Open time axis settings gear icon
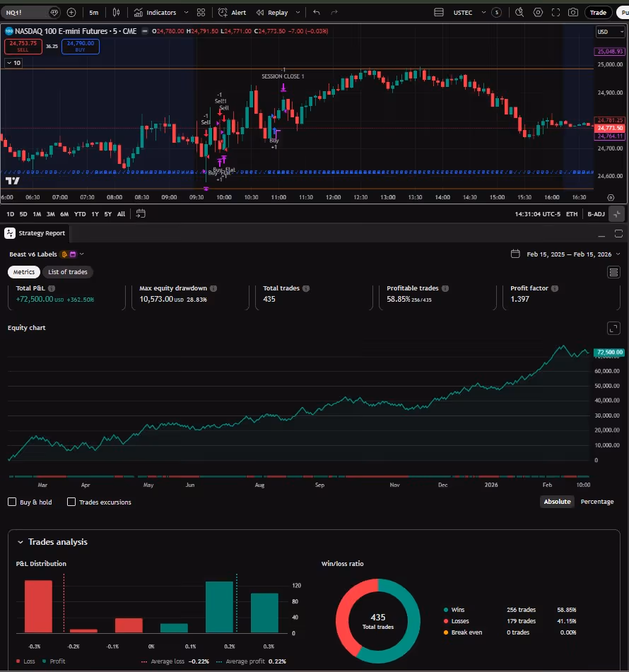The height and width of the screenshot is (672, 629). click(611, 198)
